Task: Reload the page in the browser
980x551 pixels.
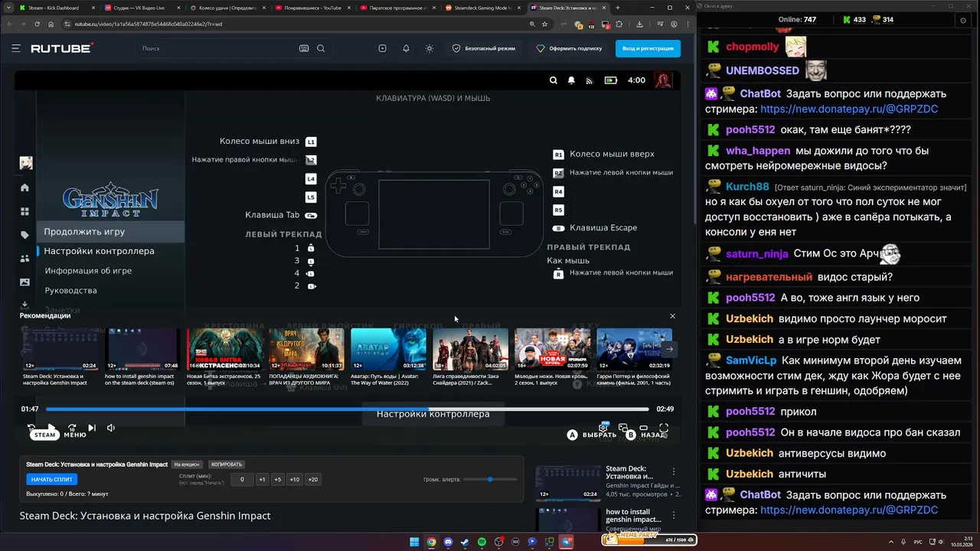Action: click(37, 24)
